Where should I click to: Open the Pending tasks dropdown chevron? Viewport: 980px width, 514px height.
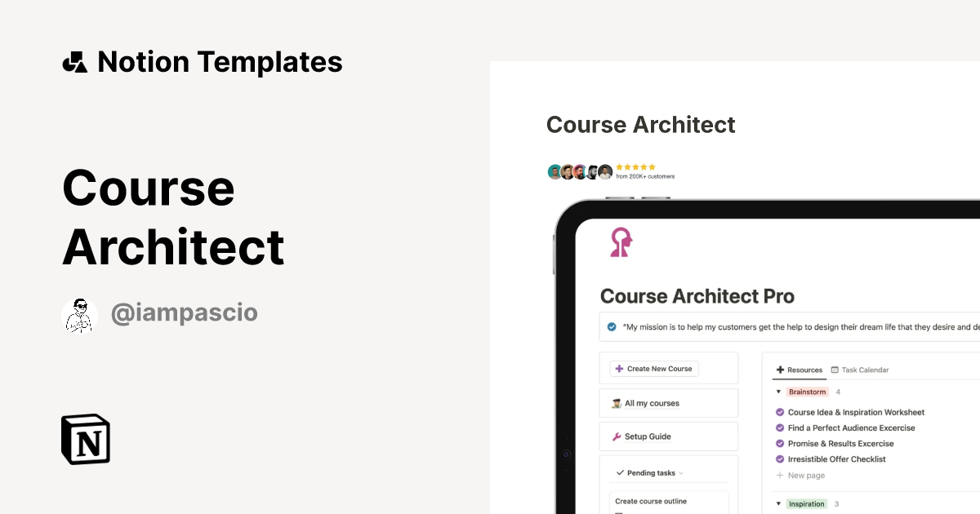click(680, 473)
